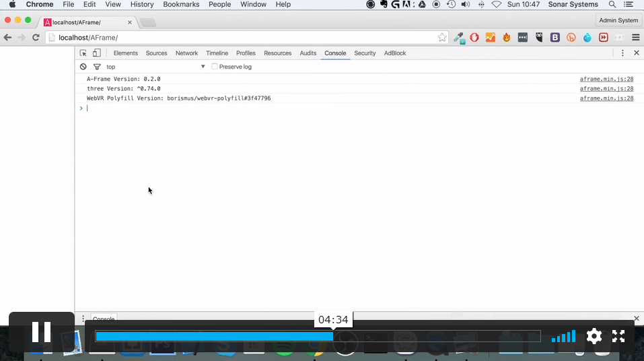This screenshot has height=361, width=644.
Task: Open the top execution context dropdown
Action: pos(155,67)
